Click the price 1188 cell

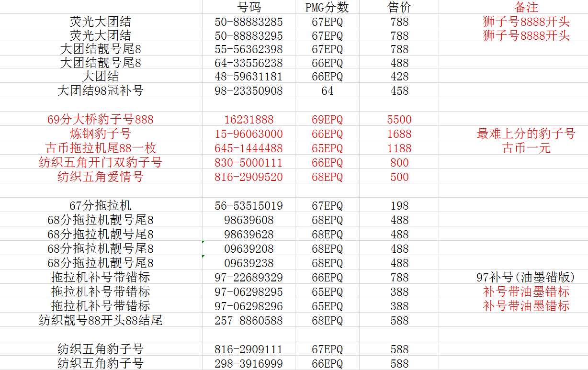pyautogui.click(x=399, y=148)
